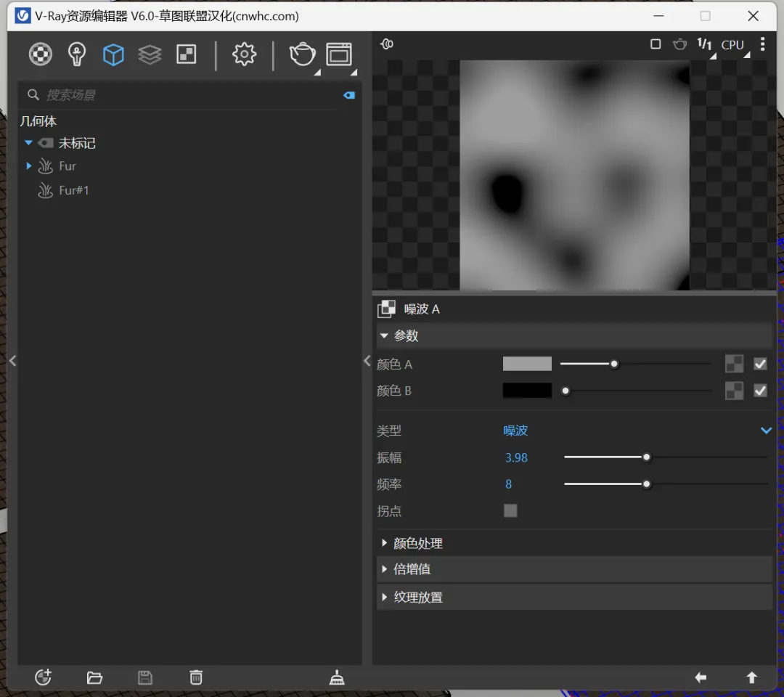Select the Geometry cube icon
This screenshot has height=697, width=784.
113,54
